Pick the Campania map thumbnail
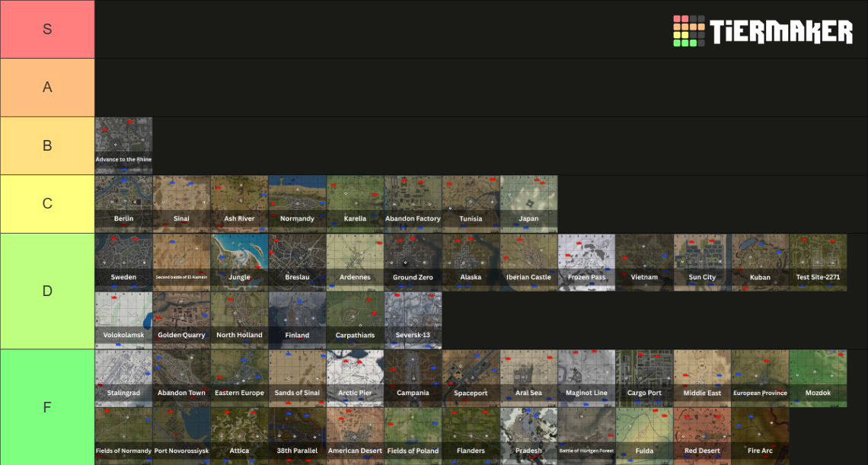Image resolution: width=868 pixels, height=465 pixels. [413, 378]
